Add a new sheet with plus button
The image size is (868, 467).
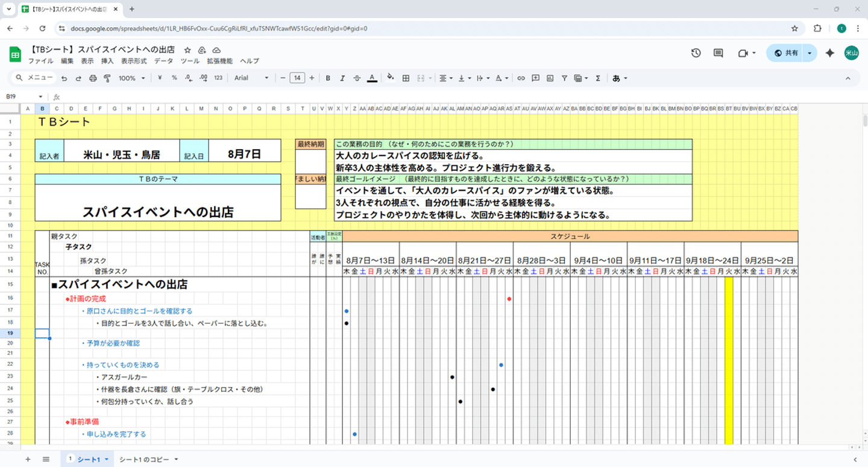coord(28,460)
